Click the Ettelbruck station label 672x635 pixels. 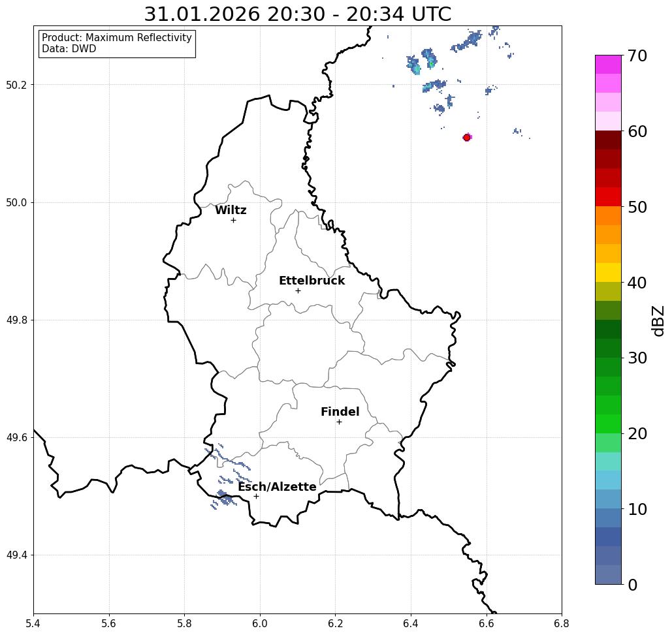tap(312, 281)
